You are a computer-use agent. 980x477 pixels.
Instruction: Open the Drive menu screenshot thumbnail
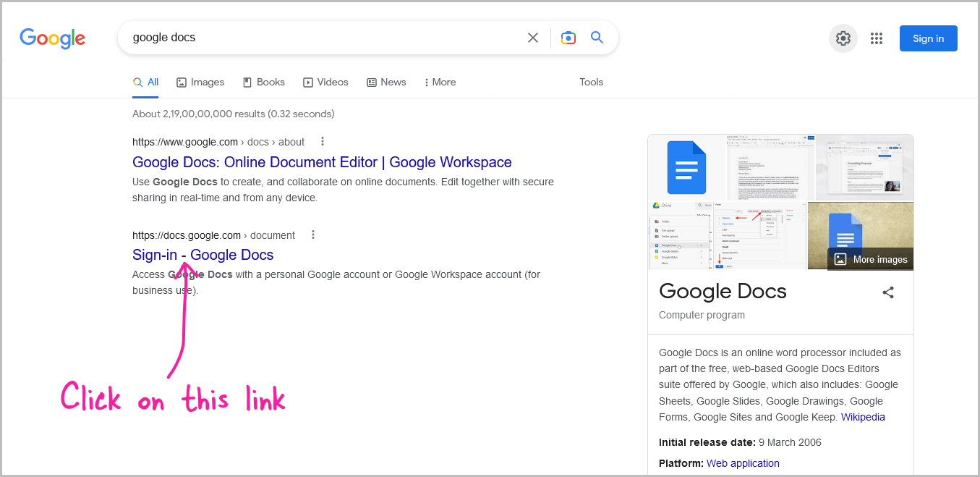point(680,236)
